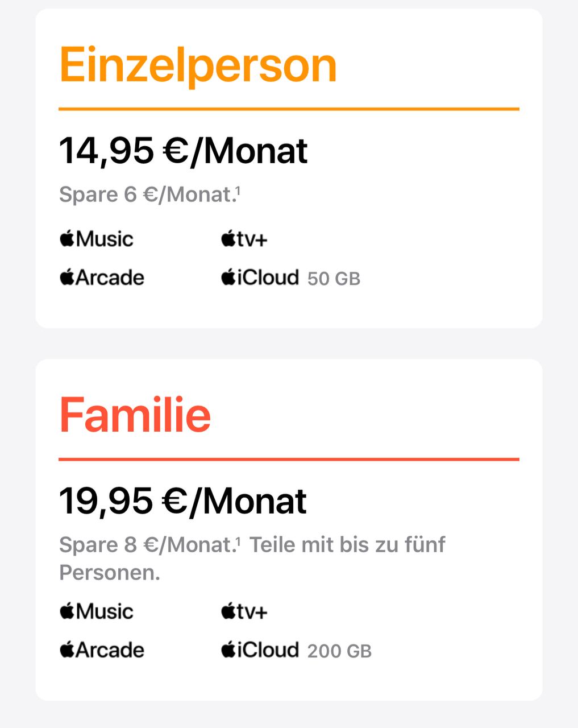The image size is (578, 728).
Task: Click the Apple Arcade logo in Familie plan
Action: click(102, 650)
